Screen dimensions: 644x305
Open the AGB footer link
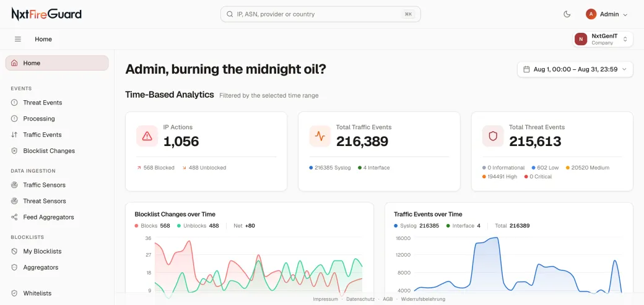[388, 299]
